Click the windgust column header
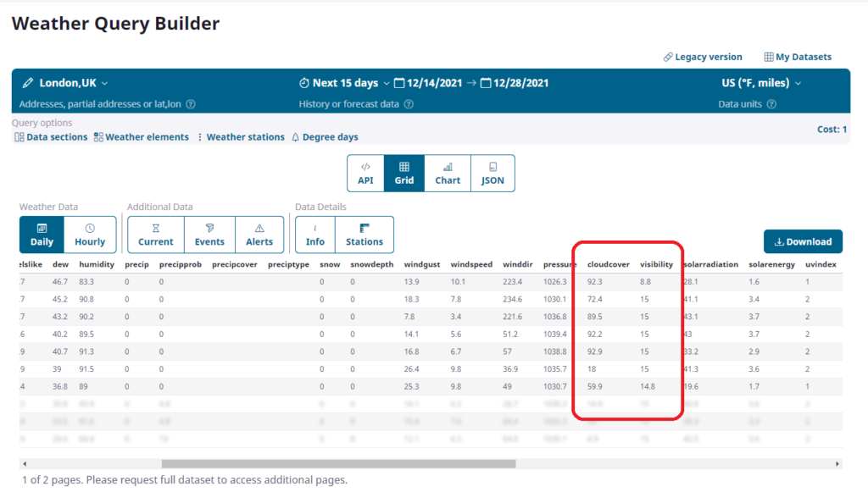 tap(422, 264)
